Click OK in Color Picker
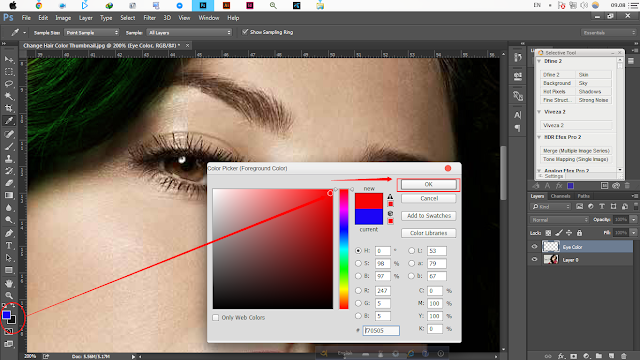The image size is (640, 360). tap(429, 184)
